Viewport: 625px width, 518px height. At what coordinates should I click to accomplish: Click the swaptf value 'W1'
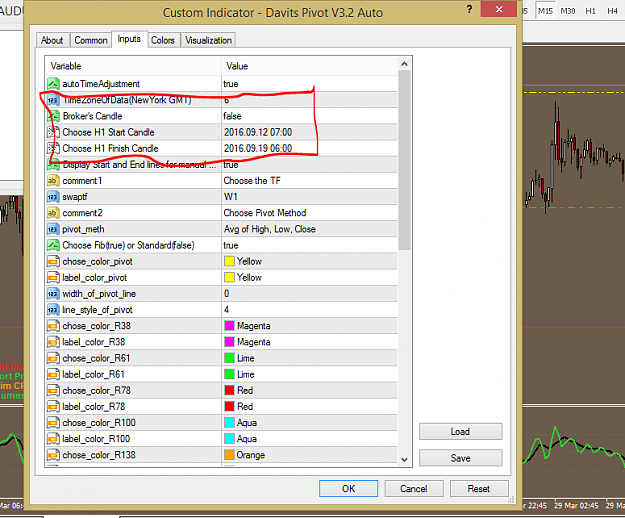coord(231,197)
